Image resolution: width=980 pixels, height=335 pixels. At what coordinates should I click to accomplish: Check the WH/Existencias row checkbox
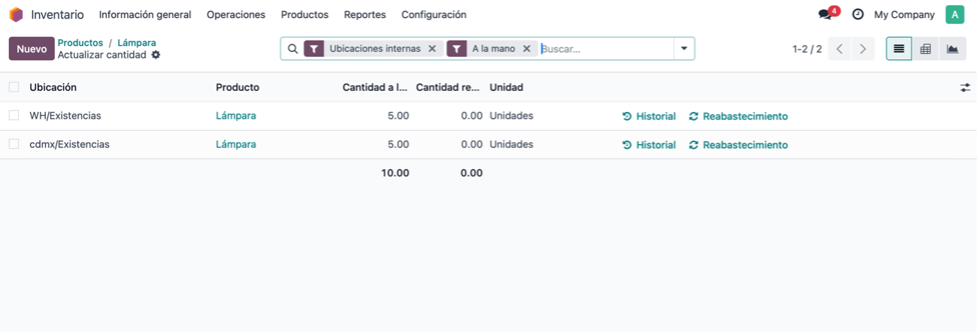click(14, 116)
